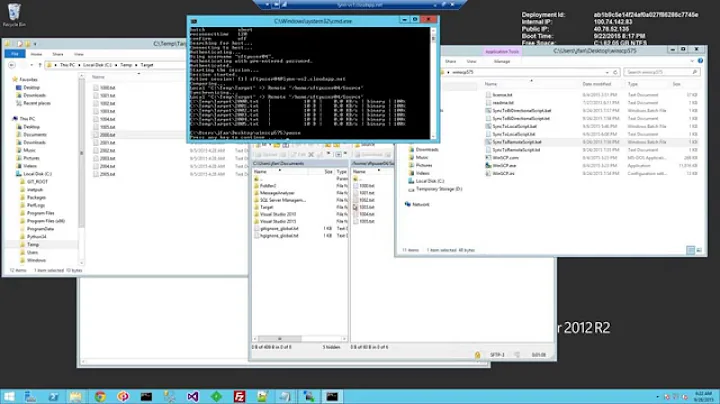Screen dimensions: 720x404
Task: Launch Google Chrome from taskbar
Action: [x=100, y=397]
